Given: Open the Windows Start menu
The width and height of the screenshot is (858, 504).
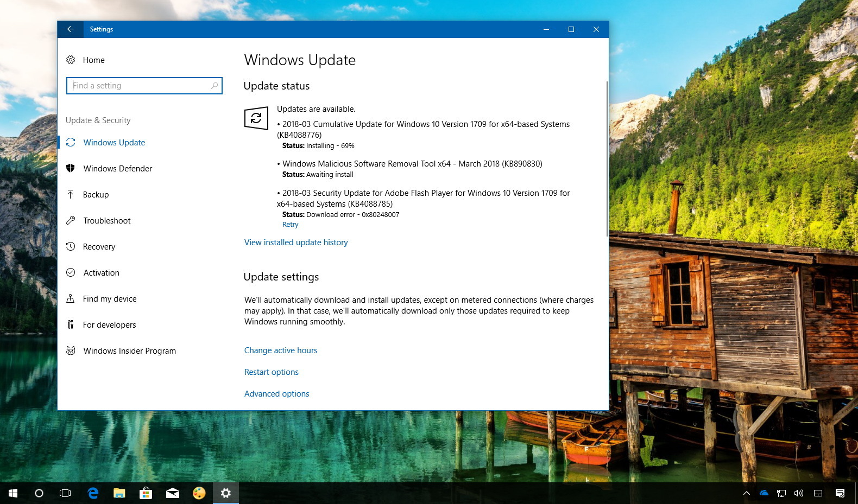Looking at the screenshot, I should point(13,493).
